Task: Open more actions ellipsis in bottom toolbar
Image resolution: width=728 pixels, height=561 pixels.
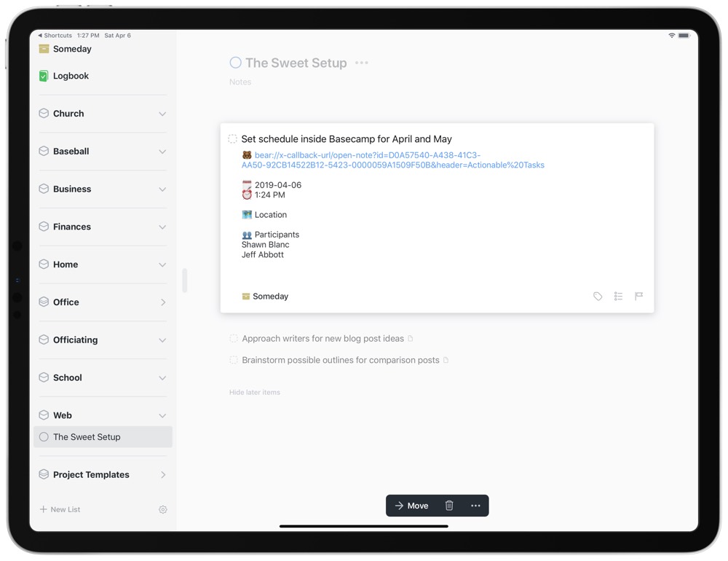Action: point(475,506)
